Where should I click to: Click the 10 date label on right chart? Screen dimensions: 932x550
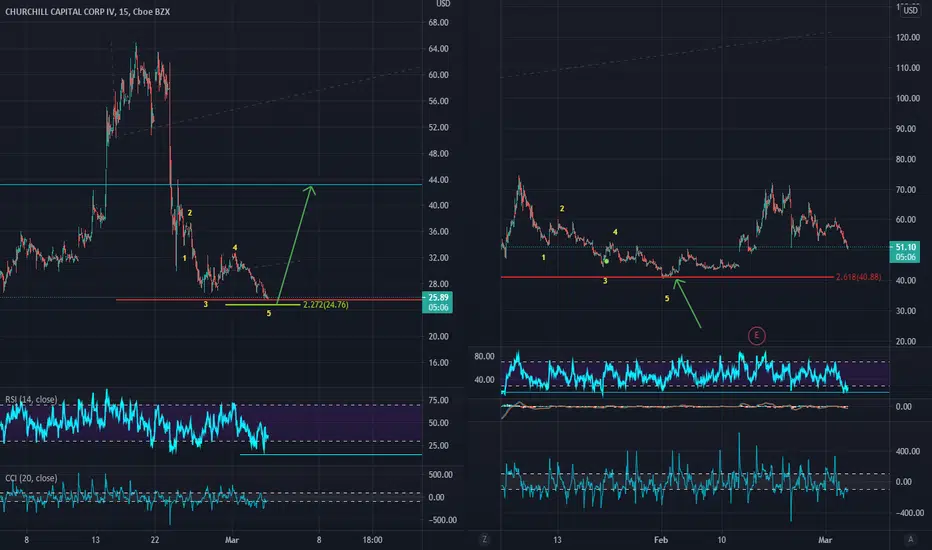(721, 540)
